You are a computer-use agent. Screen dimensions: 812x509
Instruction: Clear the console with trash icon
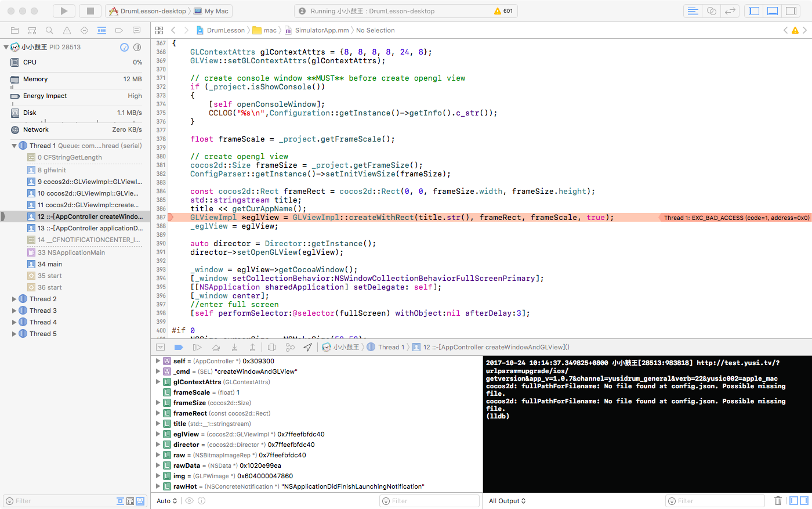pos(778,500)
